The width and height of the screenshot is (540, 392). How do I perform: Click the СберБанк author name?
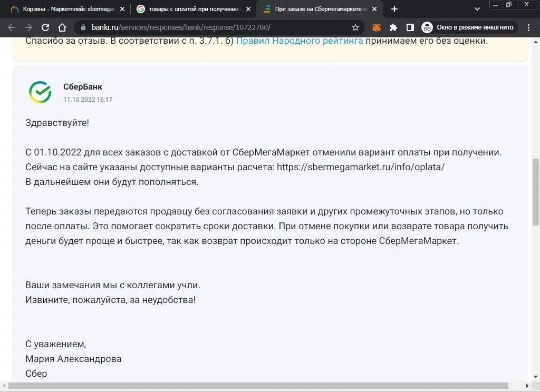[x=83, y=87]
